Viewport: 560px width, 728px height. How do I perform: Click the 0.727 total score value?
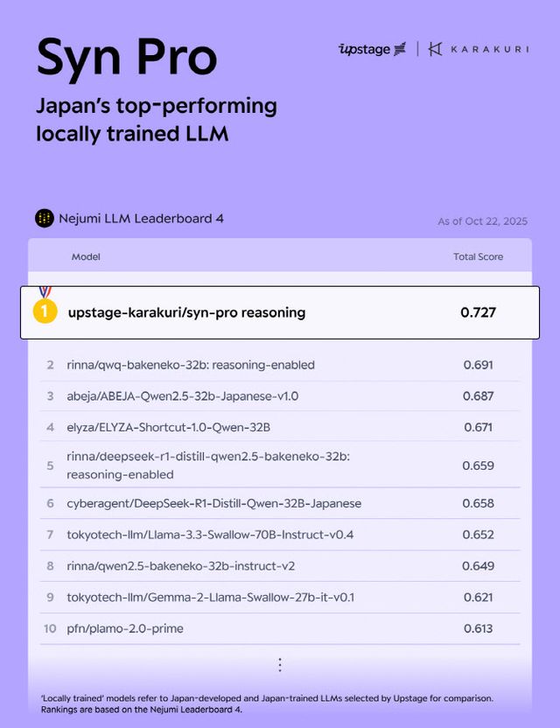click(479, 312)
